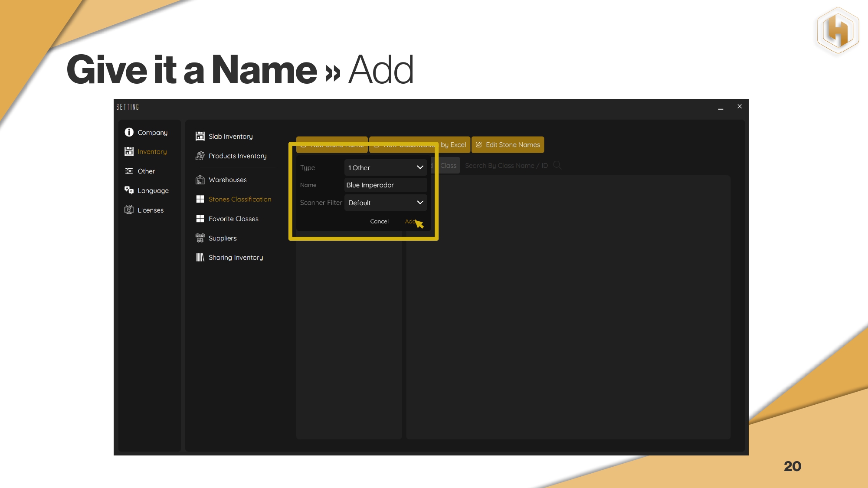Click the Sharing Inventory barcode icon

click(x=200, y=257)
